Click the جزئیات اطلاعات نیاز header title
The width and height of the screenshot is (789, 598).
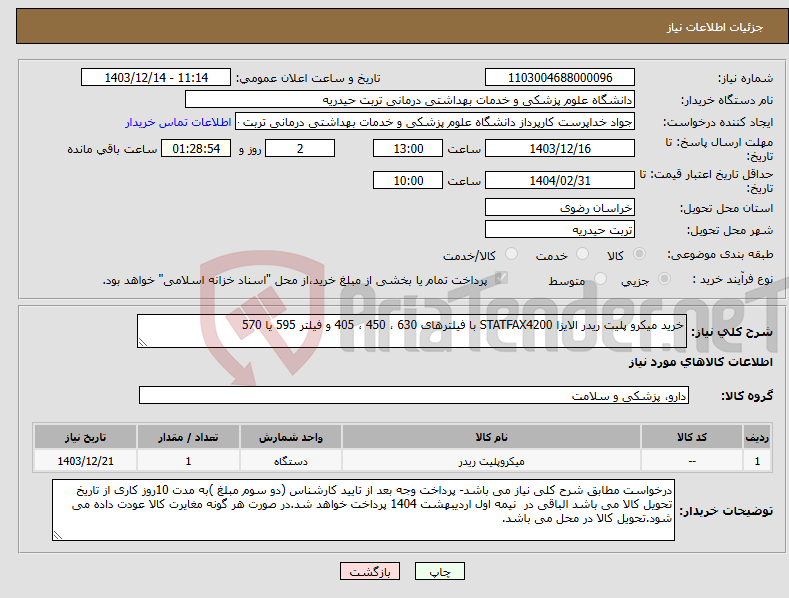(715, 27)
